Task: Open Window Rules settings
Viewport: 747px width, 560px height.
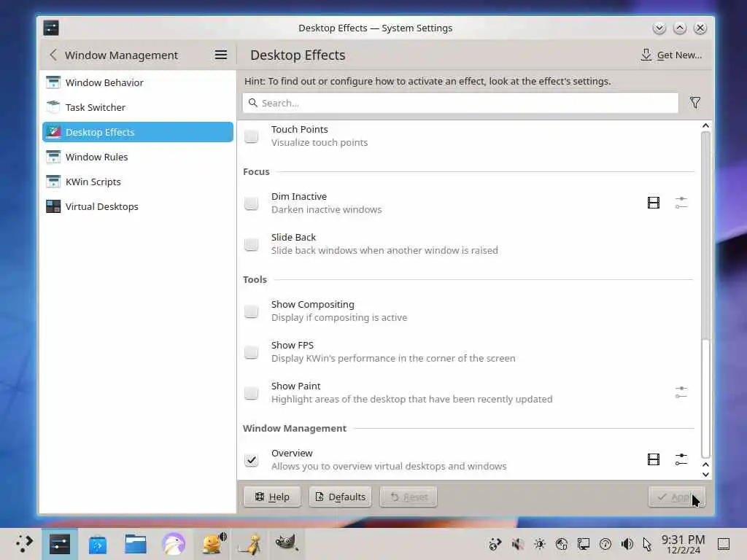Action: (138, 157)
